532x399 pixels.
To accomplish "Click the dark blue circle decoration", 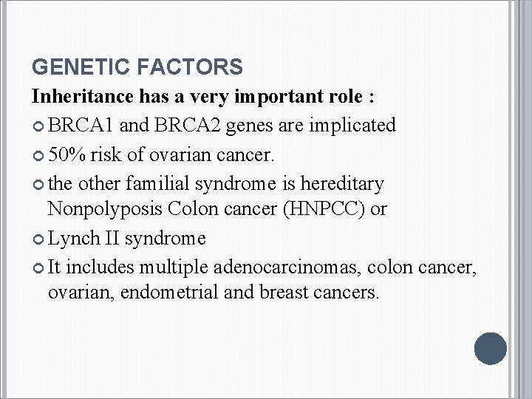I will (x=491, y=349).
